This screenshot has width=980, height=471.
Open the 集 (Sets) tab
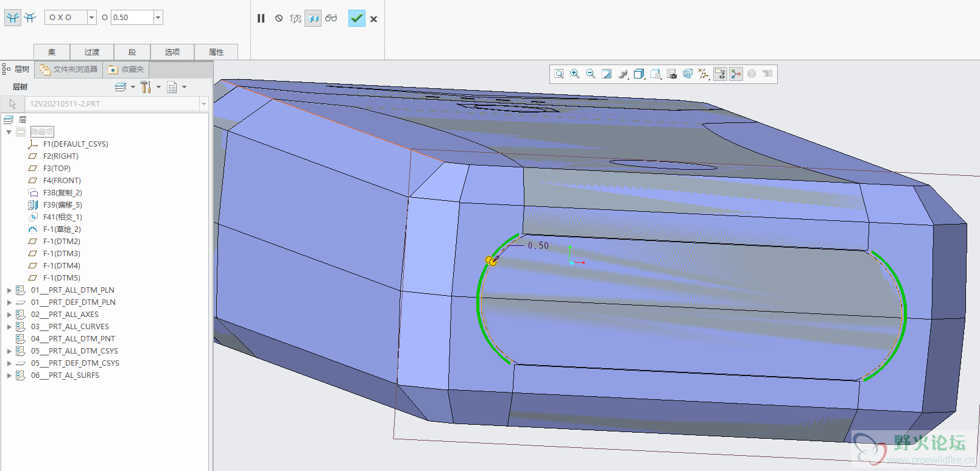(52, 52)
